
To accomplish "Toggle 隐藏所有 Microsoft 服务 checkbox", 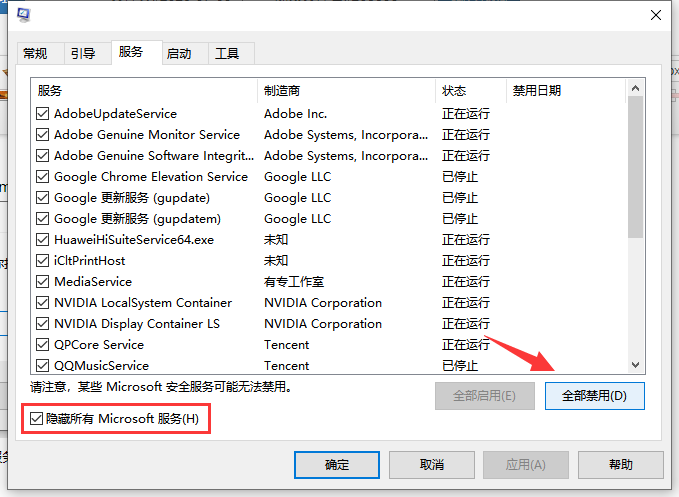I will (36, 418).
